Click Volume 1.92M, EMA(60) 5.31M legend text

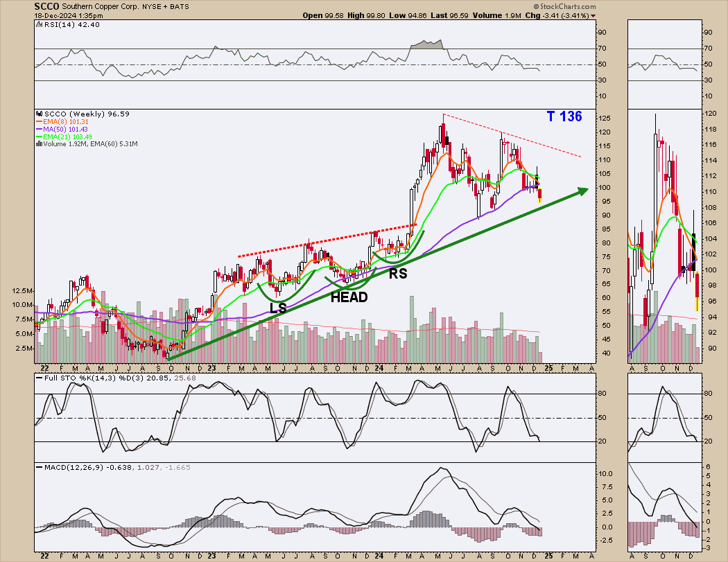(x=90, y=144)
